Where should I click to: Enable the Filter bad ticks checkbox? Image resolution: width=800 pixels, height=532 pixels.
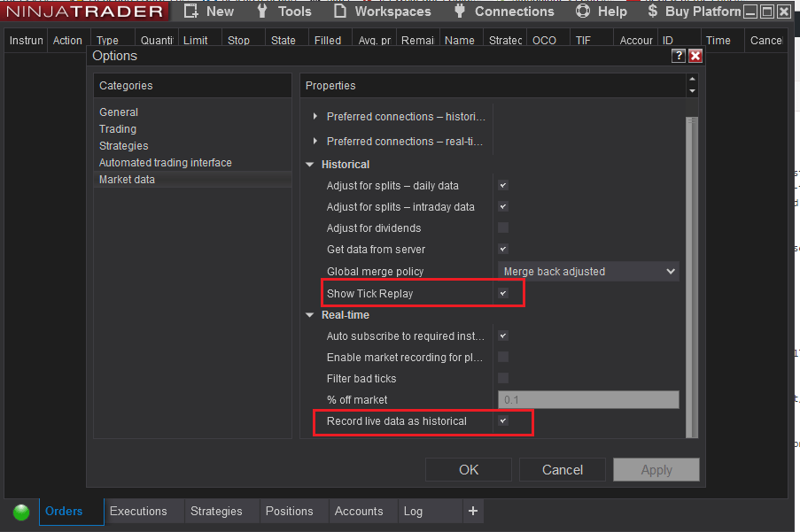(x=503, y=378)
